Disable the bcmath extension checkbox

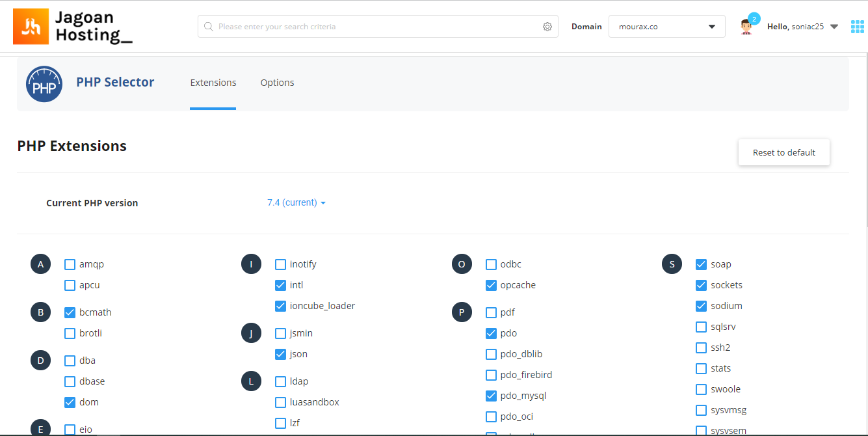tap(70, 312)
